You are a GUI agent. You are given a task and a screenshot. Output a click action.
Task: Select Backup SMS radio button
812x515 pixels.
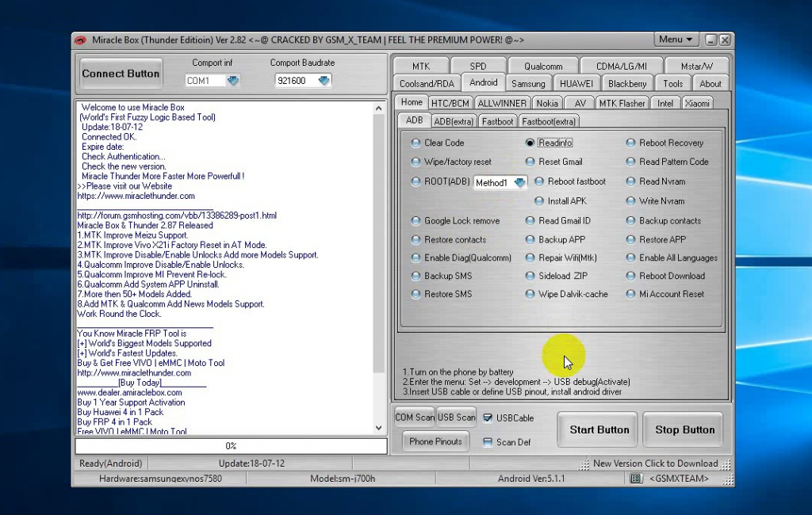click(x=416, y=276)
